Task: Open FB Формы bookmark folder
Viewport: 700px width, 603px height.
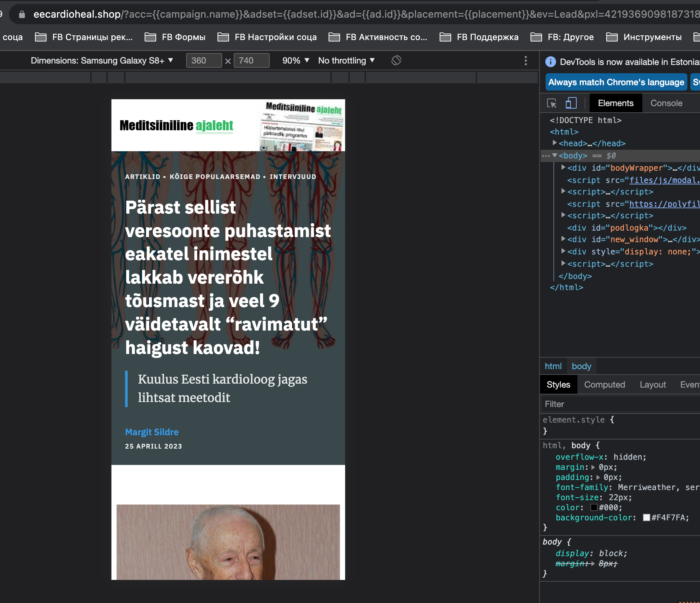Action: click(x=175, y=37)
